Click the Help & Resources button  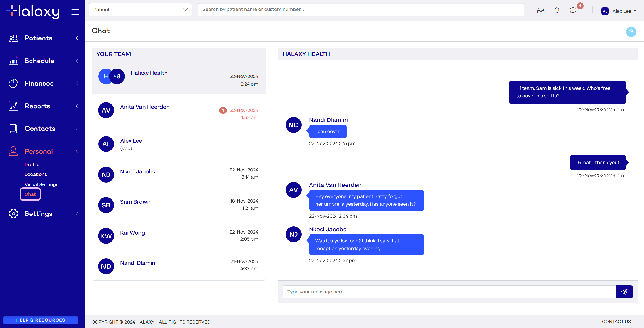pyautogui.click(x=40, y=320)
